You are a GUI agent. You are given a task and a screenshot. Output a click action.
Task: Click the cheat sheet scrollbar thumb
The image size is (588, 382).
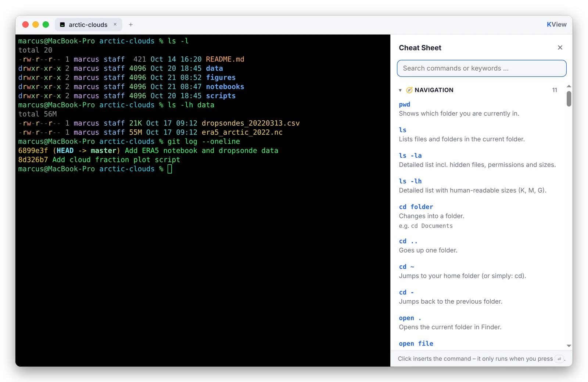pyautogui.click(x=569, y=99)
